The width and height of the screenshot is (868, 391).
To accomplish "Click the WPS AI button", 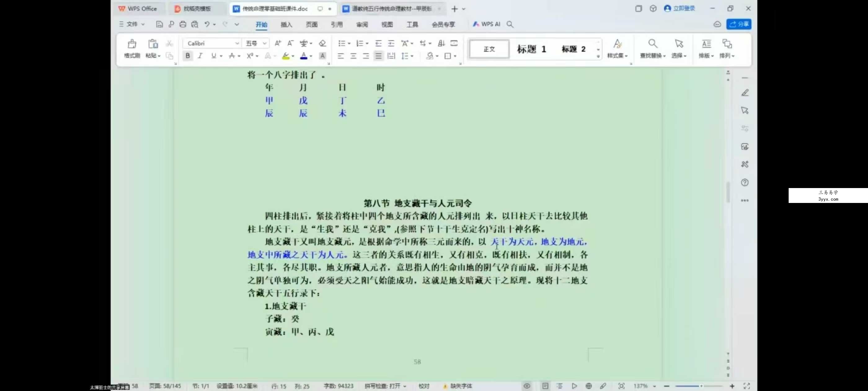I will 486,24.
